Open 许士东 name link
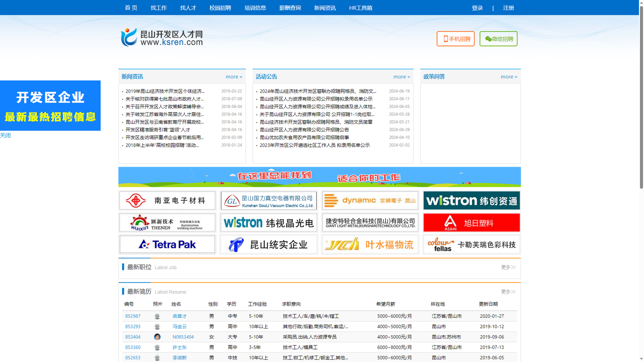This screenshot has width=644, height=362. (x=179, y=347)
